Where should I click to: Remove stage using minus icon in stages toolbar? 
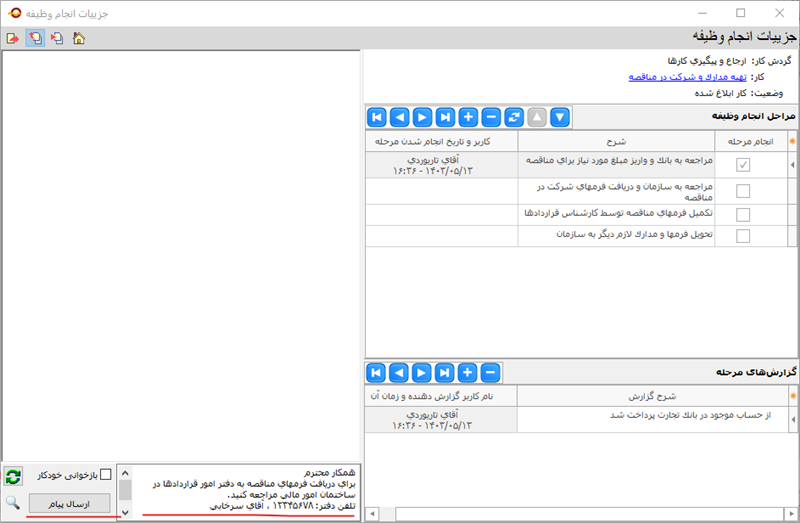click(491, 117)
